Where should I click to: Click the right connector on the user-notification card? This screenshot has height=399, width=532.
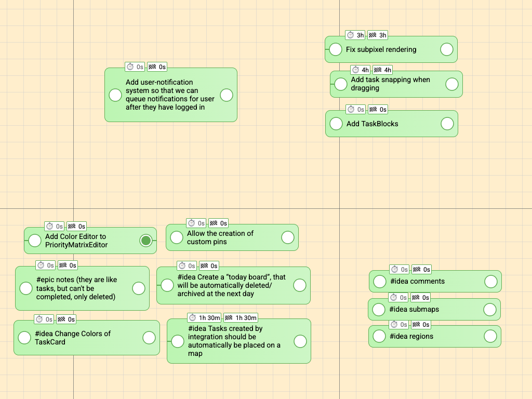[x=226, y=95]
